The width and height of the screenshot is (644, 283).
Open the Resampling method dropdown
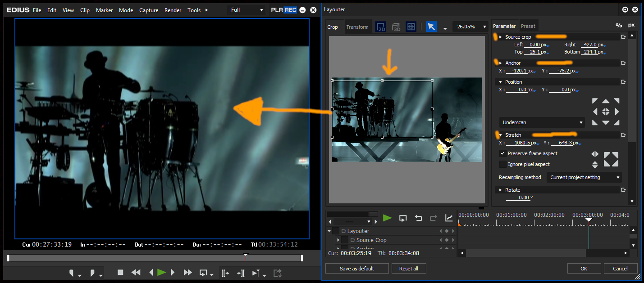pyautogui.click(x=584, y=177)
